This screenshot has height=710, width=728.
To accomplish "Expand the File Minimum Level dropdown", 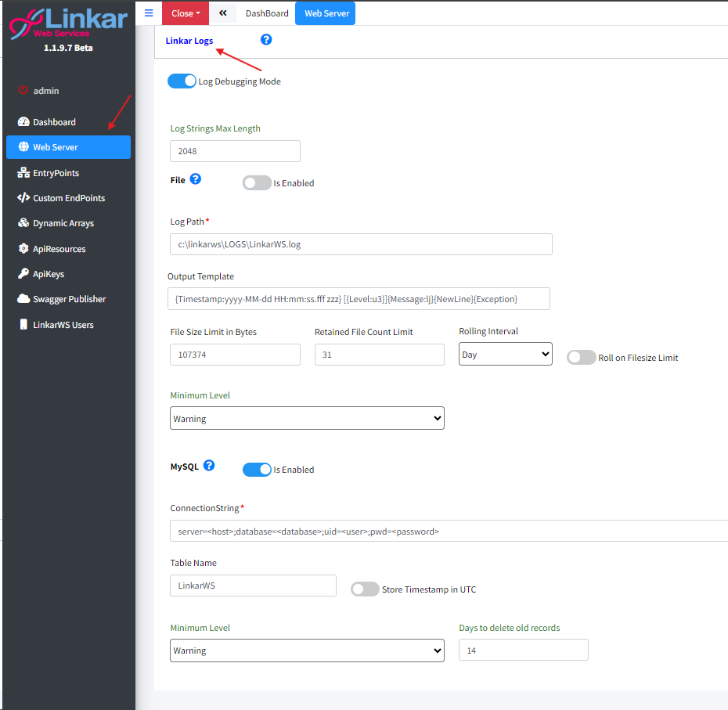I will pos(307,419).
